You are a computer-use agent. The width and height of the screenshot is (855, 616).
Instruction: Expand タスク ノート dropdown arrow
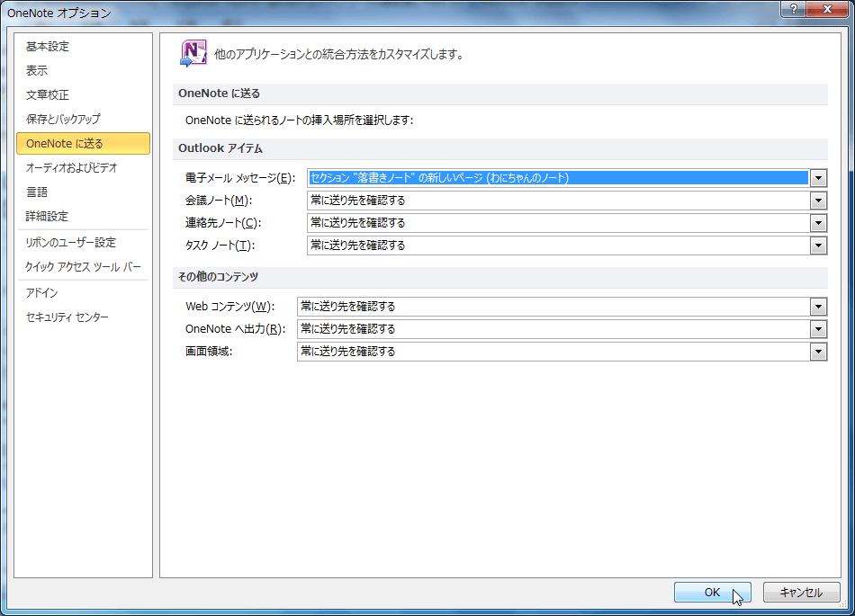[x=818, y=246]
